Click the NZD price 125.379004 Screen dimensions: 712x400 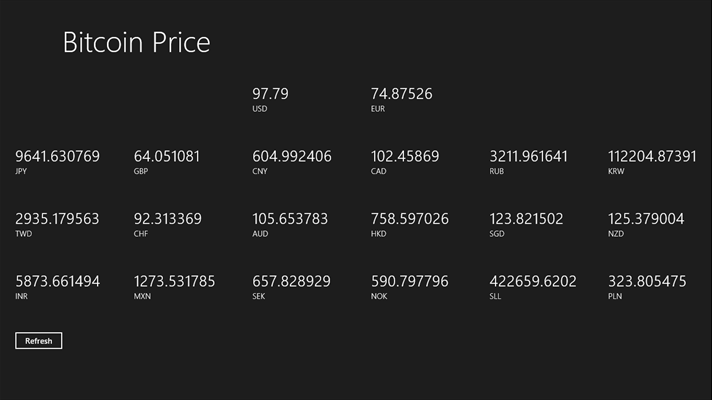[x=646, y=219]
